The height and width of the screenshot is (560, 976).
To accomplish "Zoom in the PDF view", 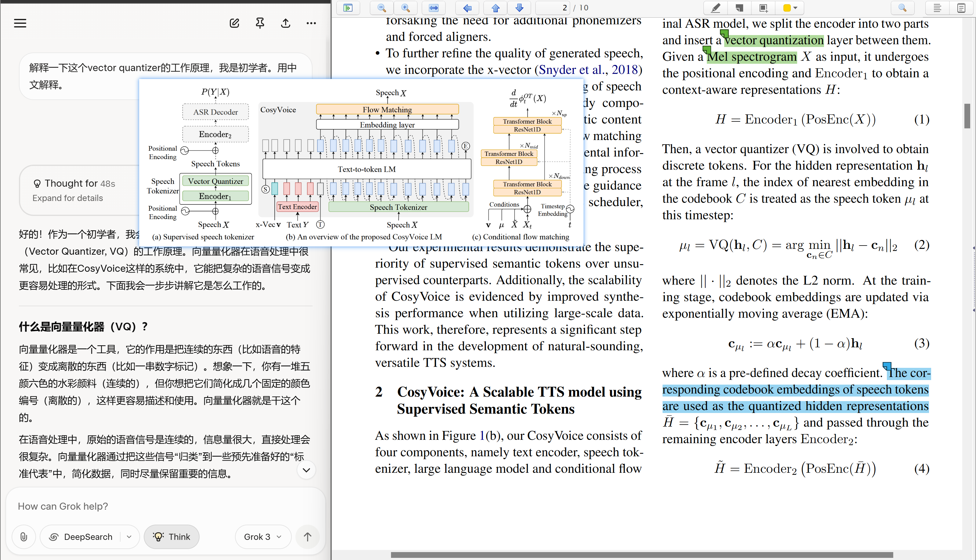I will click(406, 8).
